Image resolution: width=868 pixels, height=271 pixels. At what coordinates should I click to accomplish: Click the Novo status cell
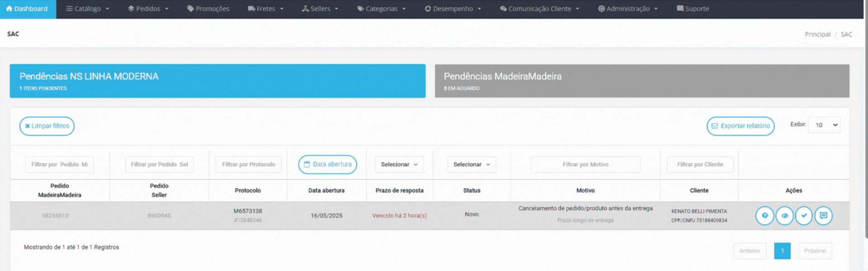tap(472, 215)
